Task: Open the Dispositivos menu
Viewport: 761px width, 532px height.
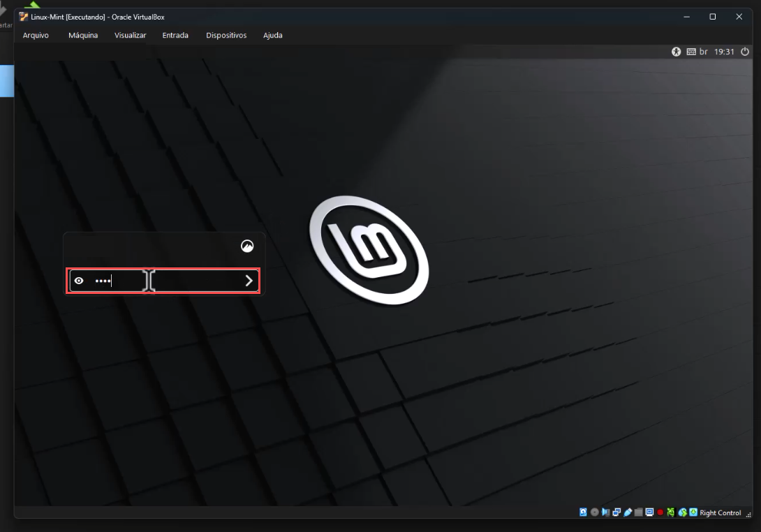Action: click(226, 35)
